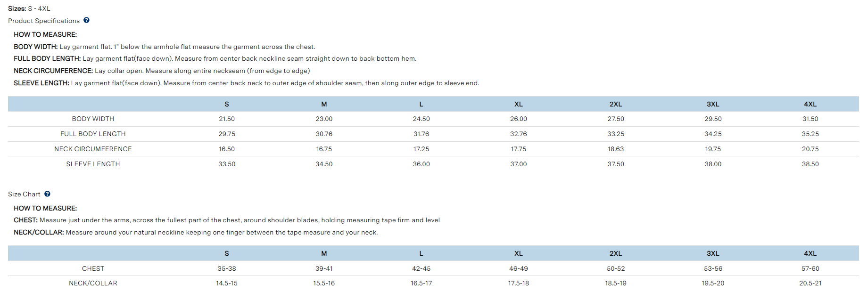868x300 pixels.
Task: Click the Product Specifications help icon
Action: pyautogui.click(x=86, y=20)
